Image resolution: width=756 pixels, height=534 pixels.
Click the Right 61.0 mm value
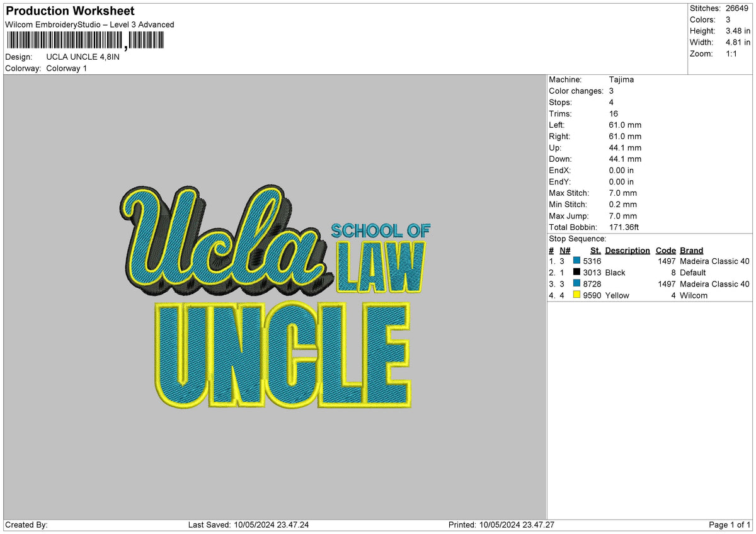[x=625, y=136]
